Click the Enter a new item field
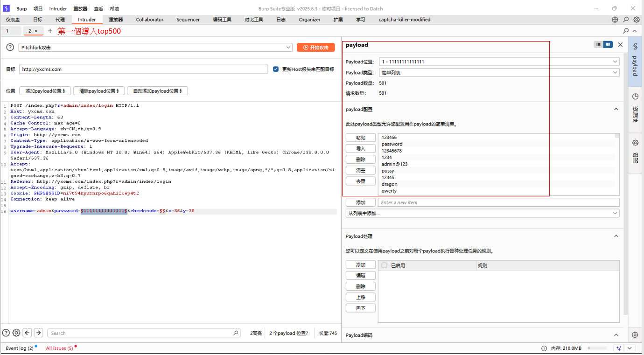This screenshot has width=644, height=355. tap(498, 202)
